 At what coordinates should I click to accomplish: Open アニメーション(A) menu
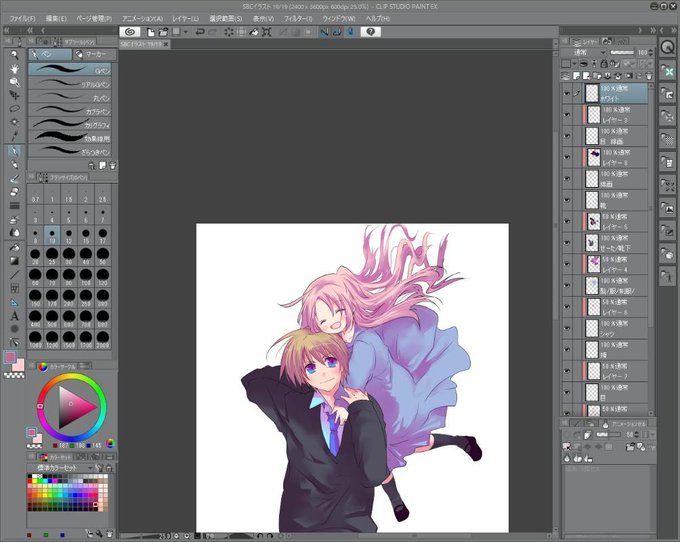pyautogui.click(x=143, y=19)
